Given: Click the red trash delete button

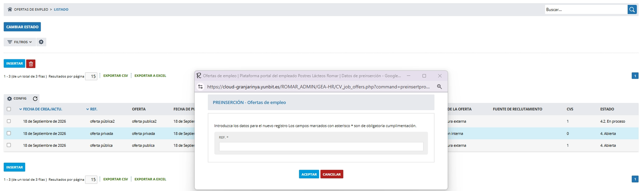Looking at the screenshot, I should (31, 64).
